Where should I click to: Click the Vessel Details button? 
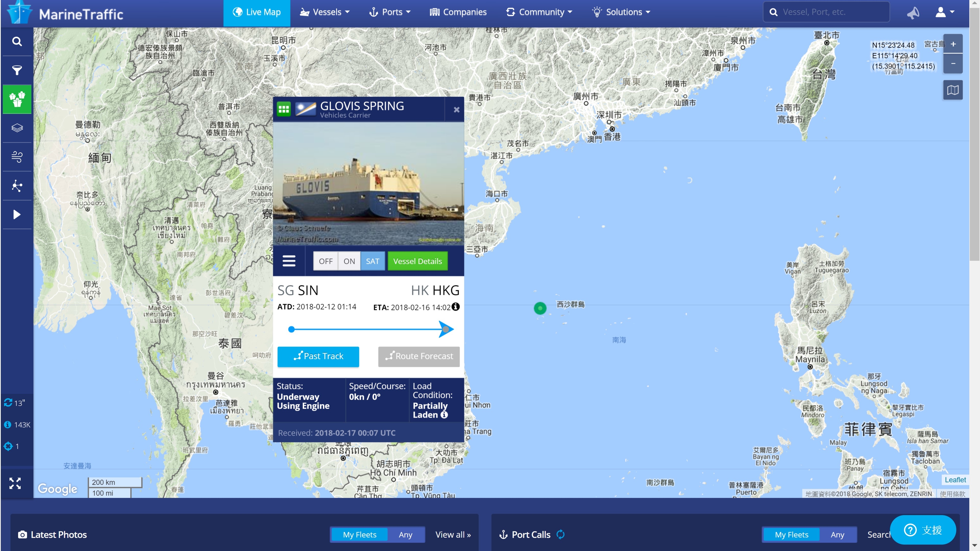[x=417, y=261]
